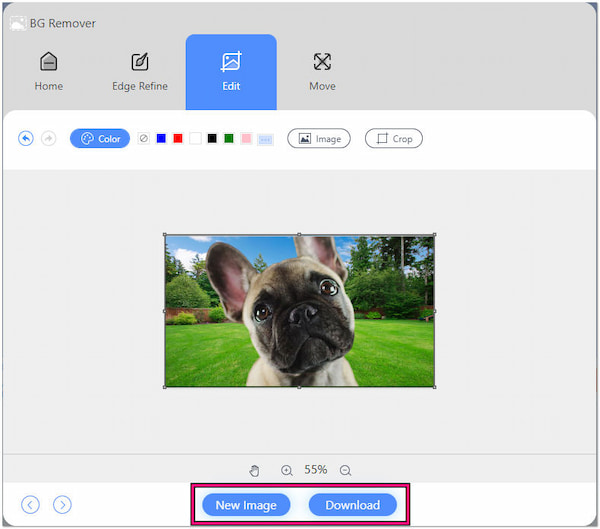Pick the blue color swatch
This screenshot has height=529, width=600.
pos(161,139)
